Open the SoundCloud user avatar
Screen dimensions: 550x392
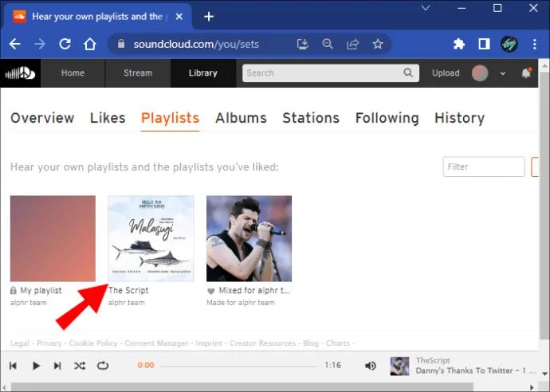coord(480,73)
